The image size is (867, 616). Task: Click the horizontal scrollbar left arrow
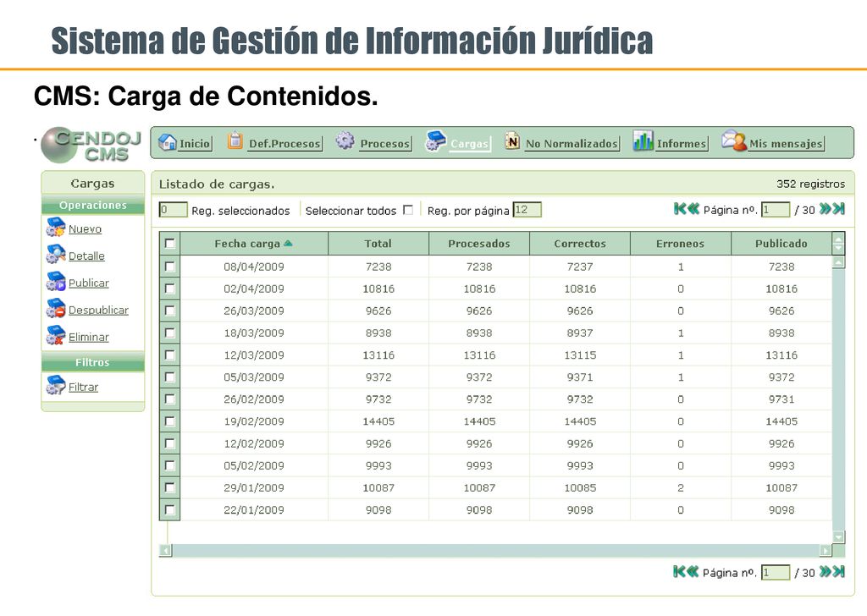tap(165, 550)
